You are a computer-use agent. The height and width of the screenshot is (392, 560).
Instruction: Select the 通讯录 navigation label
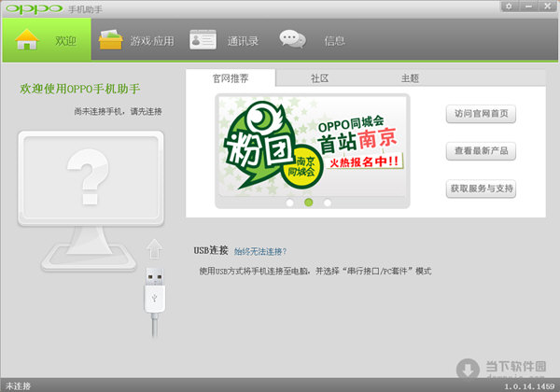point(243,41)
